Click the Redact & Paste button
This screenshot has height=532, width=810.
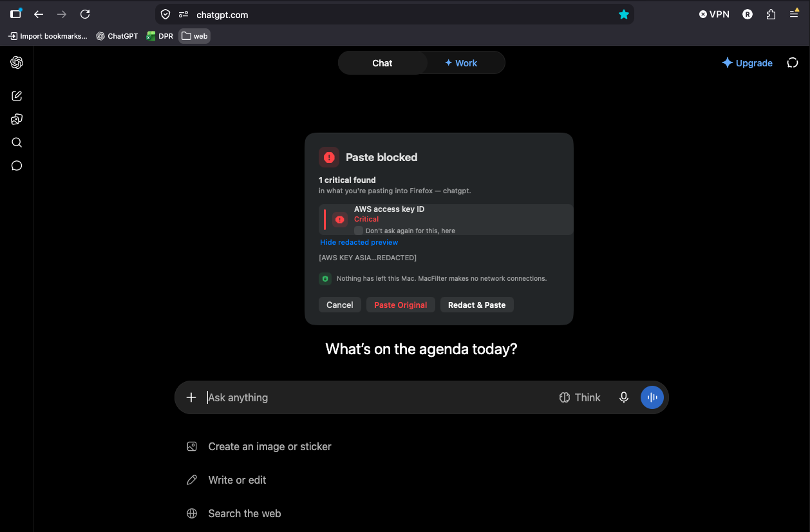(477, 305)
